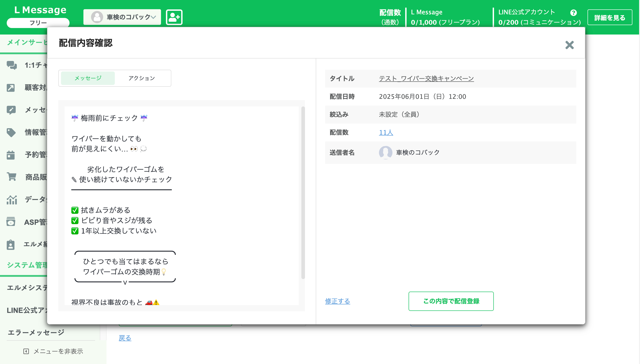Click the この内容で配信登録 button
This screenshot has width=640, height=364.
(451, 301)
